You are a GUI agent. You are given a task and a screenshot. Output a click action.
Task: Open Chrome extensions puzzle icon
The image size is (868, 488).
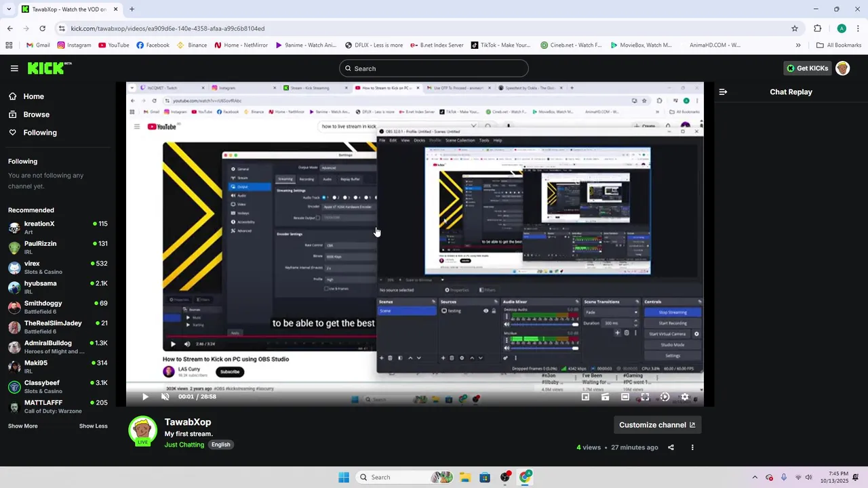[x=818, y=28]
